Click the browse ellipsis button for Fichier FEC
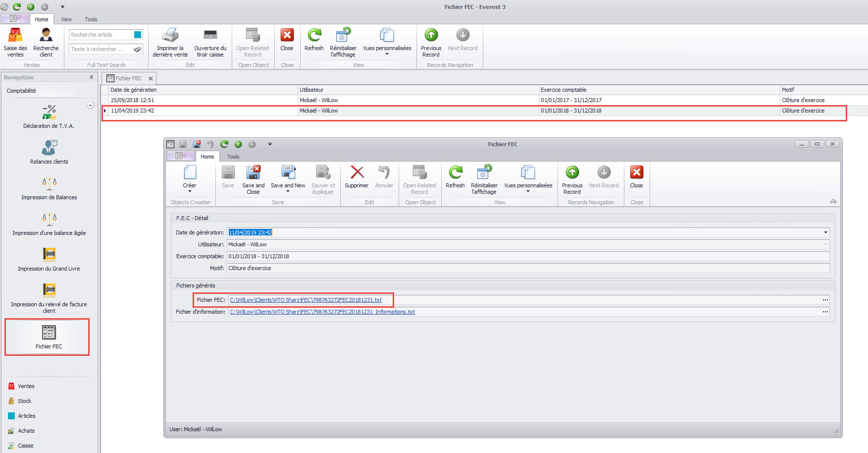 click(x=825, y=300)
